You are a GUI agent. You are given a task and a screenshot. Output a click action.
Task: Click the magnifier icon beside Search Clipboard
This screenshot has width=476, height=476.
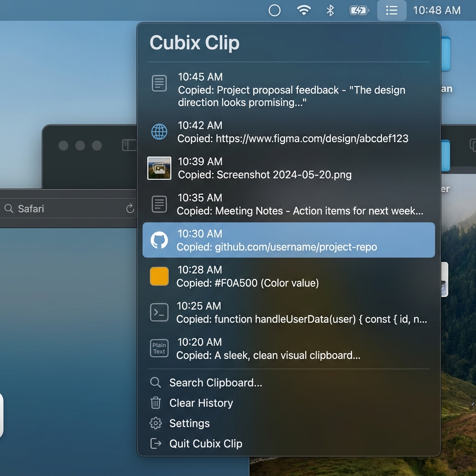pos(155,383)
